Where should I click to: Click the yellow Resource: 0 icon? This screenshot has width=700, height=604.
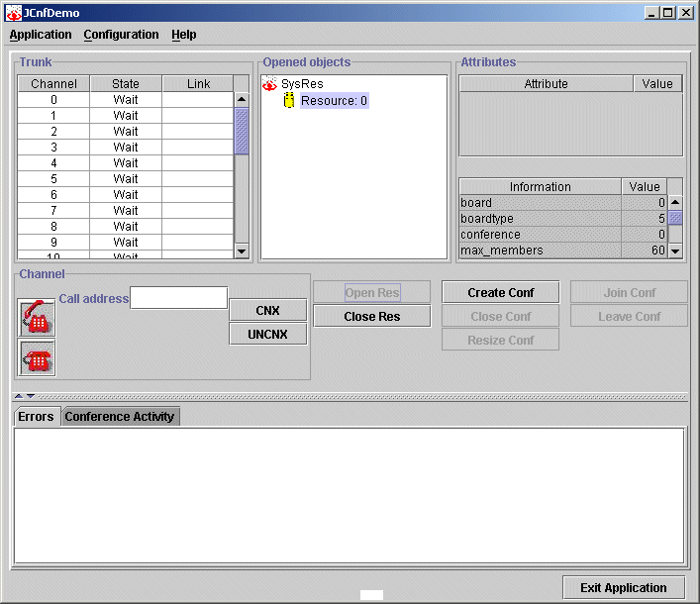click(x=289, y=101)
